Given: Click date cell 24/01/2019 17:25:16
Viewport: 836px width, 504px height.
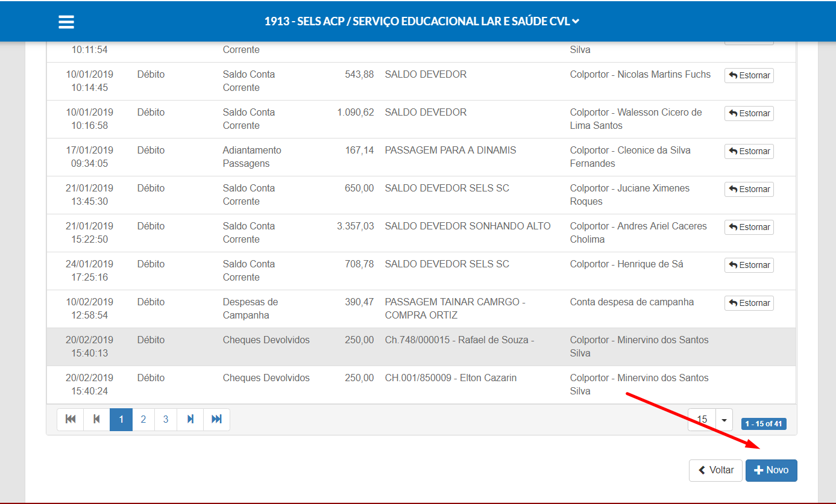Looking at the screenshot, I should coord(90,271).
